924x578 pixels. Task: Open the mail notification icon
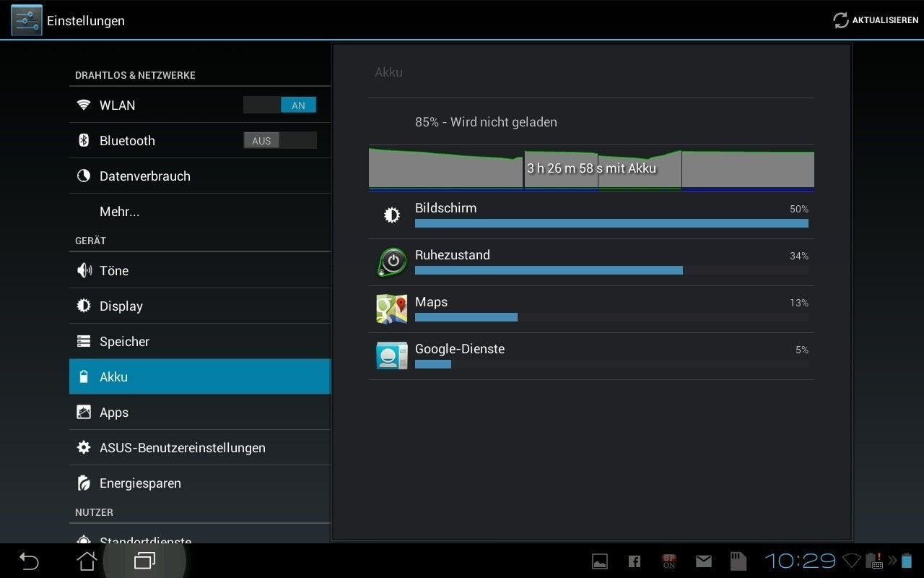click(704, 561)
